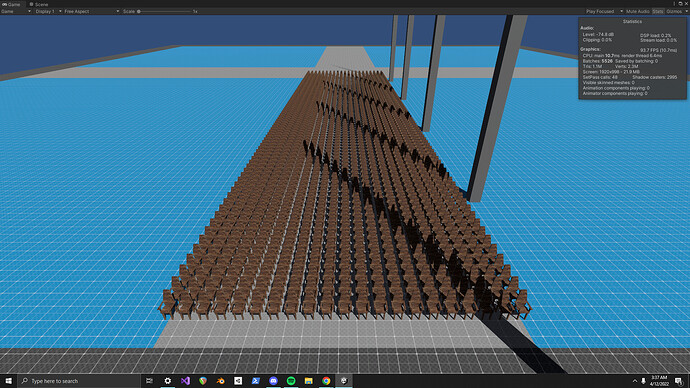Toggle Mute Audio in Game view
The image size is (690, 388).
(x=638, y=11)
